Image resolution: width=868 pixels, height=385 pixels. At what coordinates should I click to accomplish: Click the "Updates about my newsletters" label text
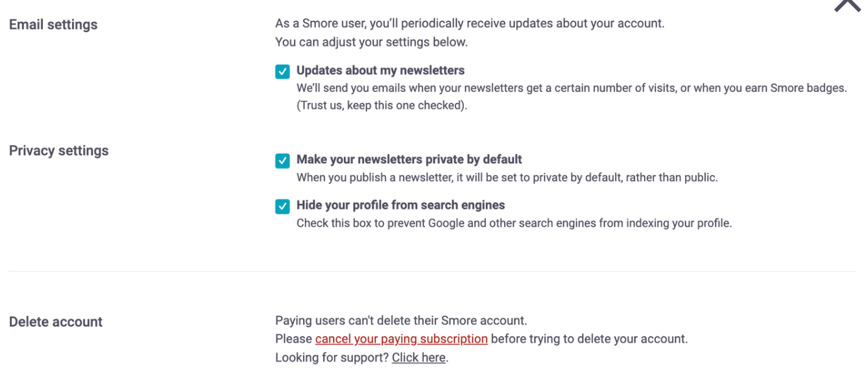pyautogui.click(x=380, y=70)
